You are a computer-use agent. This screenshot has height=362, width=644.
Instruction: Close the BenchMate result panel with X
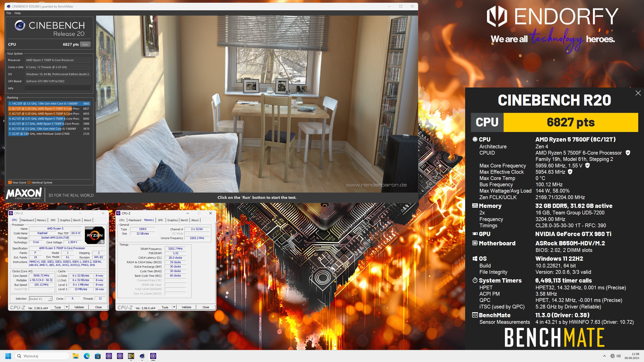click(x=638, y=93)
